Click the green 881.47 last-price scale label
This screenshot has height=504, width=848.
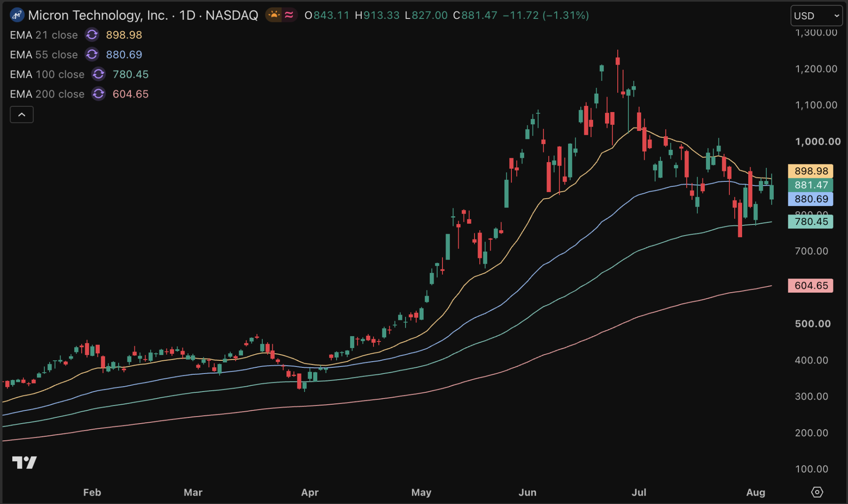coord(811,185)
